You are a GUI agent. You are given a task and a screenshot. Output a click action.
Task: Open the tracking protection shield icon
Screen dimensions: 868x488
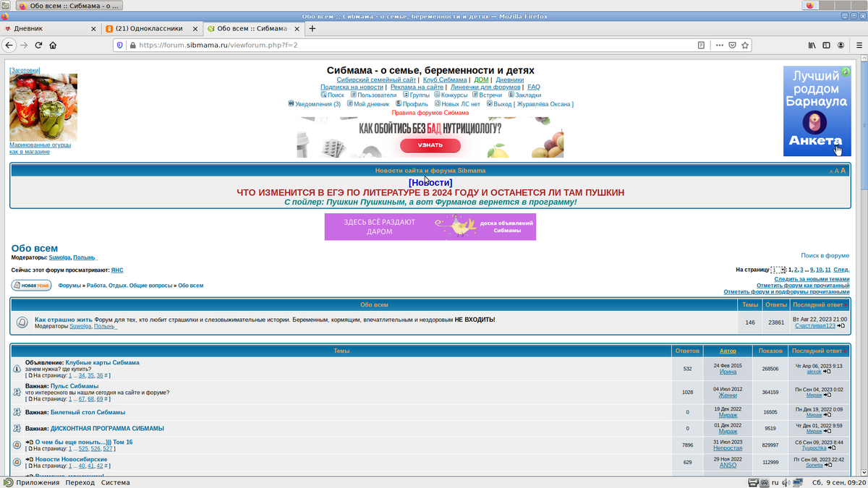coord(120,45)
